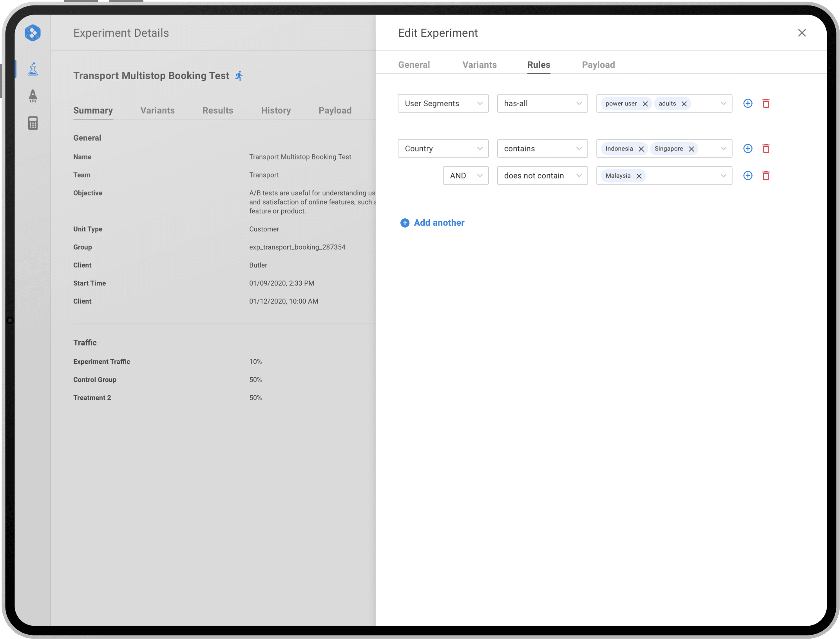Click the Experiment Traffic 10% value
Image resolution: width=840 pixels, height=639 pixels.
(x=255, y=362)
